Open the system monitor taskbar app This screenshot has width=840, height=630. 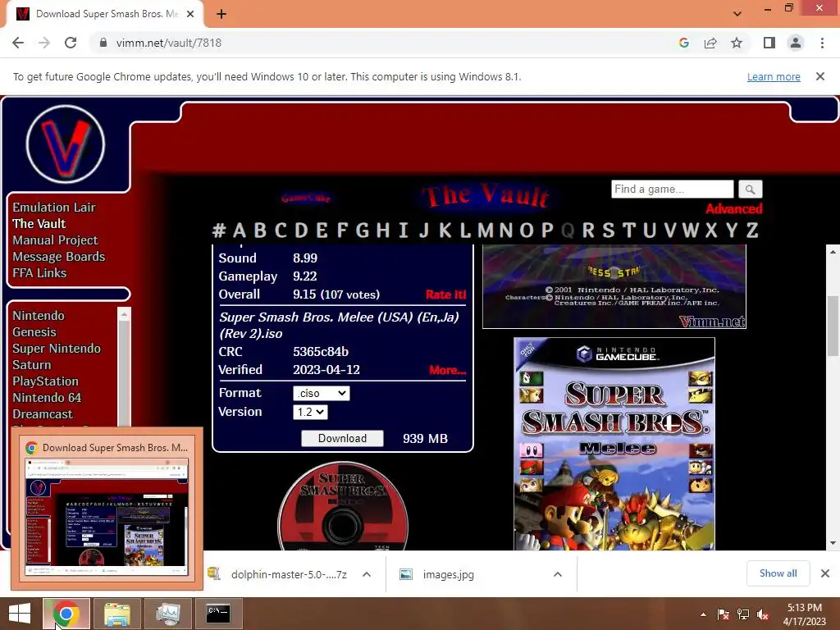pos(167,614)
